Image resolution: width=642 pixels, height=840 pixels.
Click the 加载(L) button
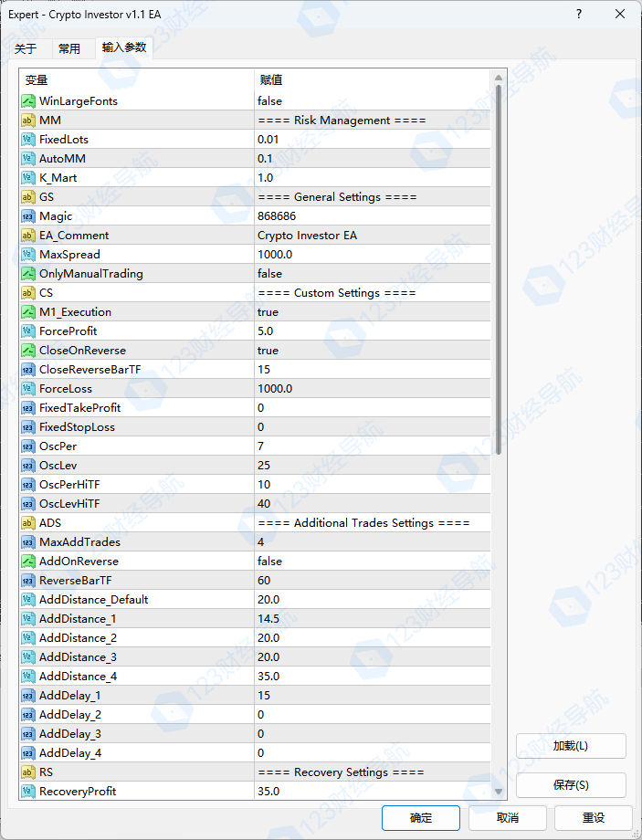[571, 746]
